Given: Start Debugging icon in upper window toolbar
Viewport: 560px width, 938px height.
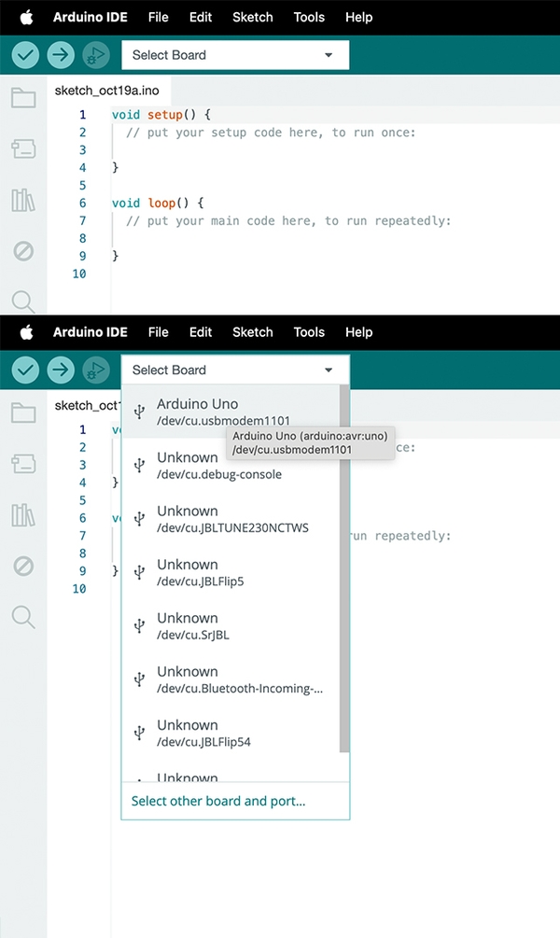Looking at the screenshot, I should tap(96, 55).
